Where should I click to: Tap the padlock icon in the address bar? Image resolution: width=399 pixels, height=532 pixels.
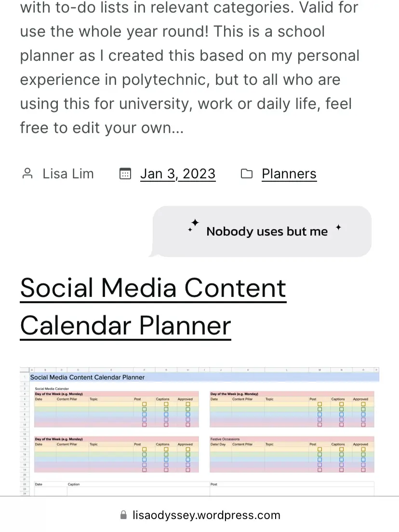[124, 515]
